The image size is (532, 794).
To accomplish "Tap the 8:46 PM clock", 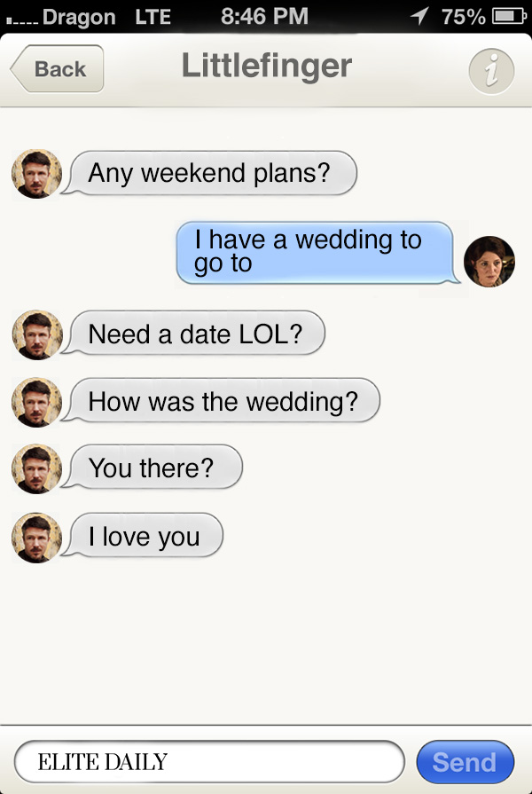I will point(264,16).
